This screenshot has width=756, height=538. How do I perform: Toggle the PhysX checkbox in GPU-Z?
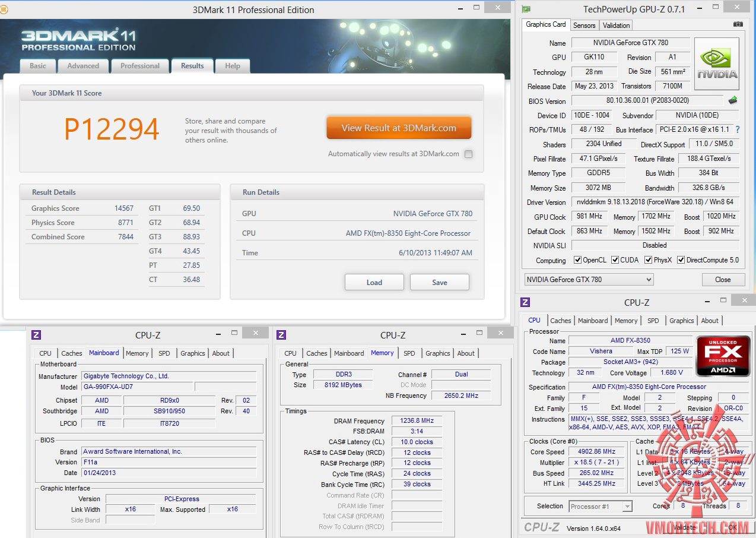pos(649,260)
